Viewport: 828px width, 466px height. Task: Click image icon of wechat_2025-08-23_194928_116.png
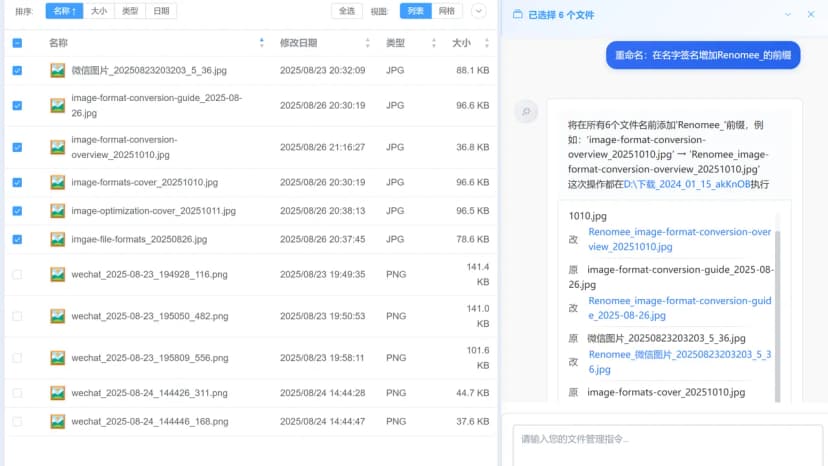pos(58,275)
